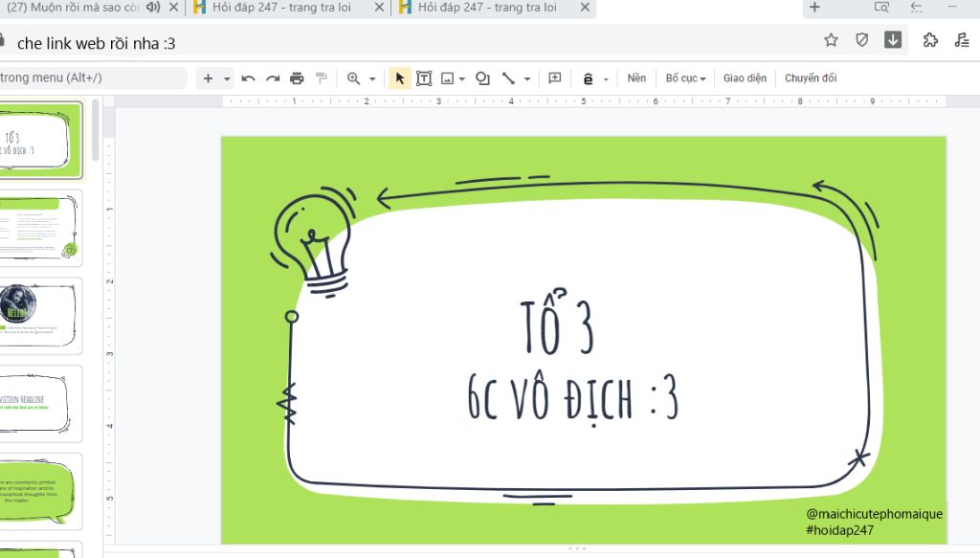Viewport: 980px width, 558px height.
Task: Click the shield extension icon
Action: coord(862,40)
